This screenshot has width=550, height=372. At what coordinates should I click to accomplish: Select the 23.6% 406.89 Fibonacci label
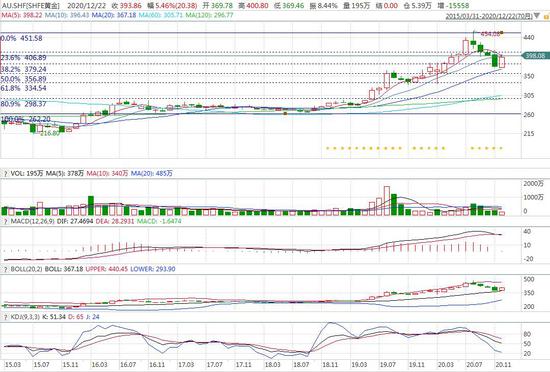pos(23,58)
